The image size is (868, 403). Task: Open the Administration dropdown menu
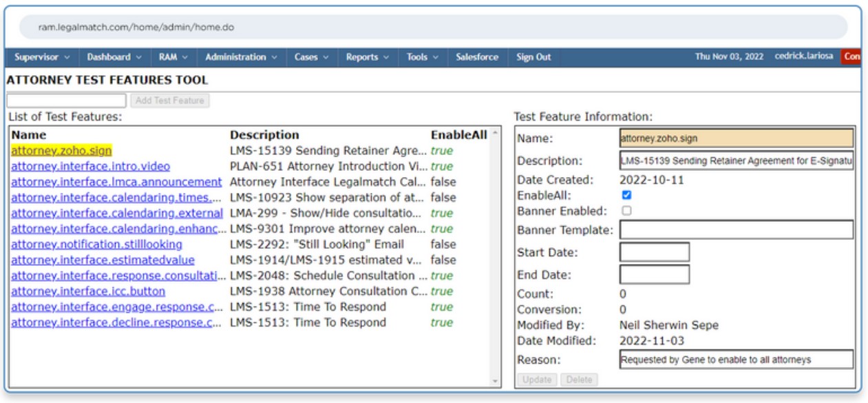pos(241,57)
